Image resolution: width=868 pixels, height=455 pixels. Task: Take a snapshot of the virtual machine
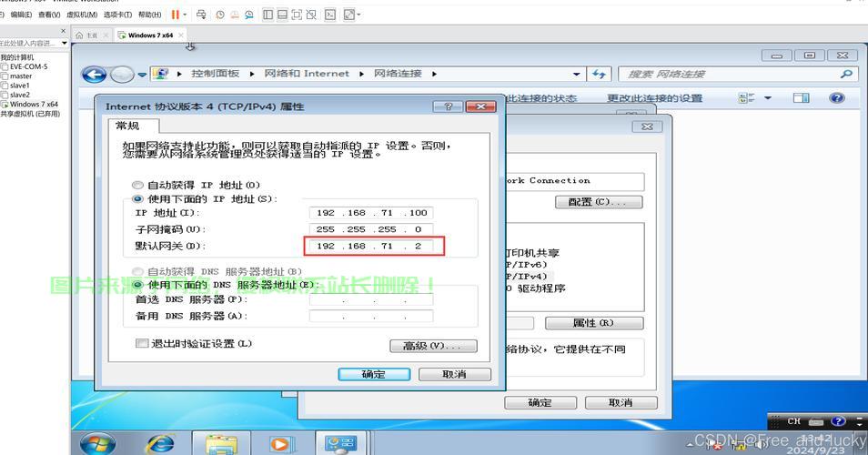[220, 15]
